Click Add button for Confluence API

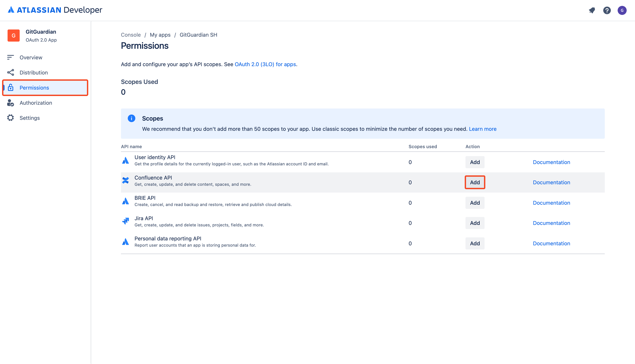[x=475, y=182]
